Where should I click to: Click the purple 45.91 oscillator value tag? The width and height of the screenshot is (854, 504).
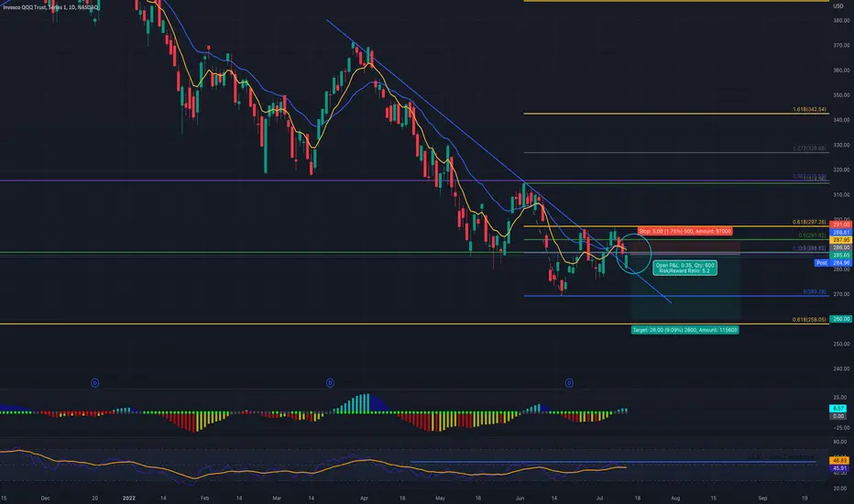pos(840,468)
